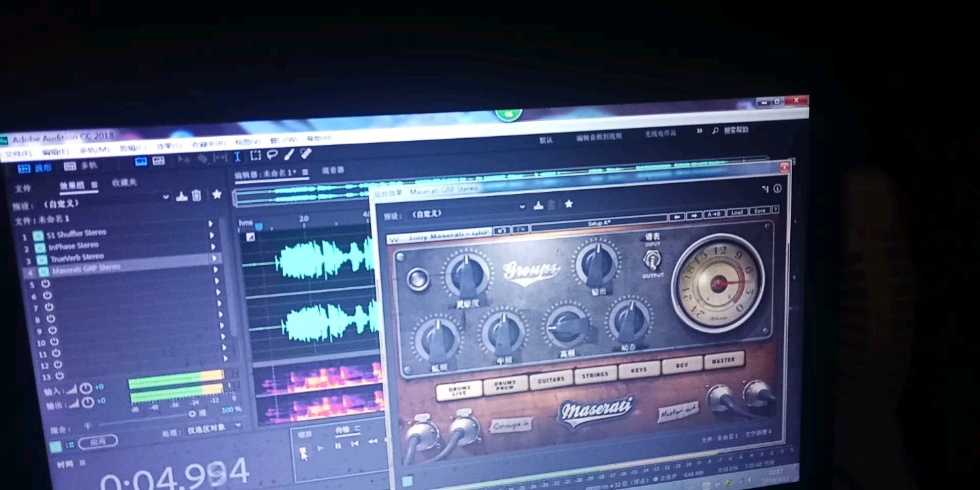Save preset in Maserati effect window
The width and height of the screenshot is (980, 490).
tap(538, 205)
